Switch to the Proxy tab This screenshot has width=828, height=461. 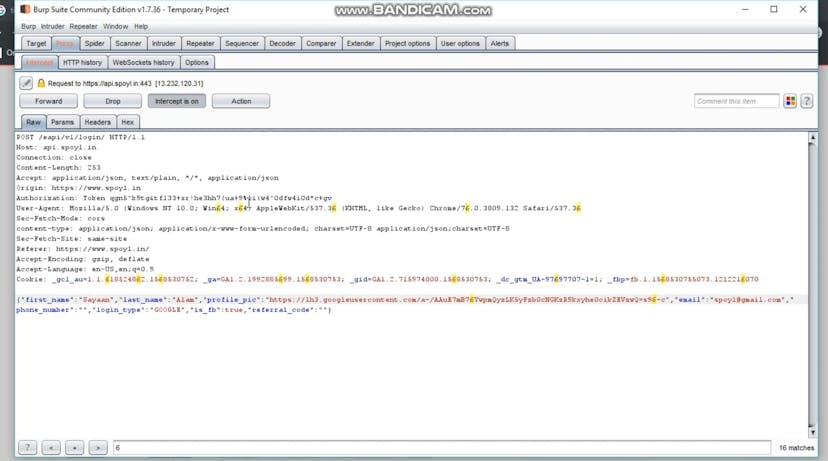[x=65, y=43]
